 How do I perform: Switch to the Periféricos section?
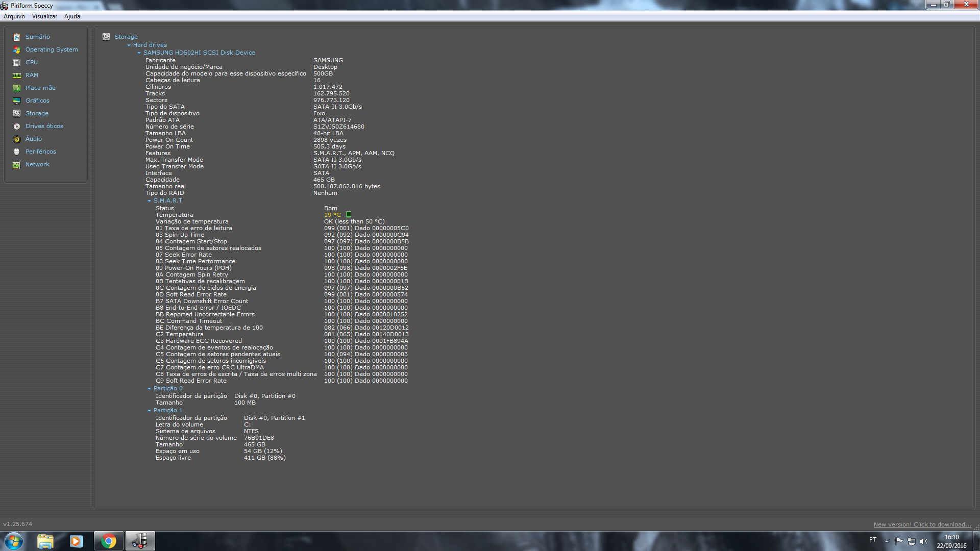click(x=41, y=152)
